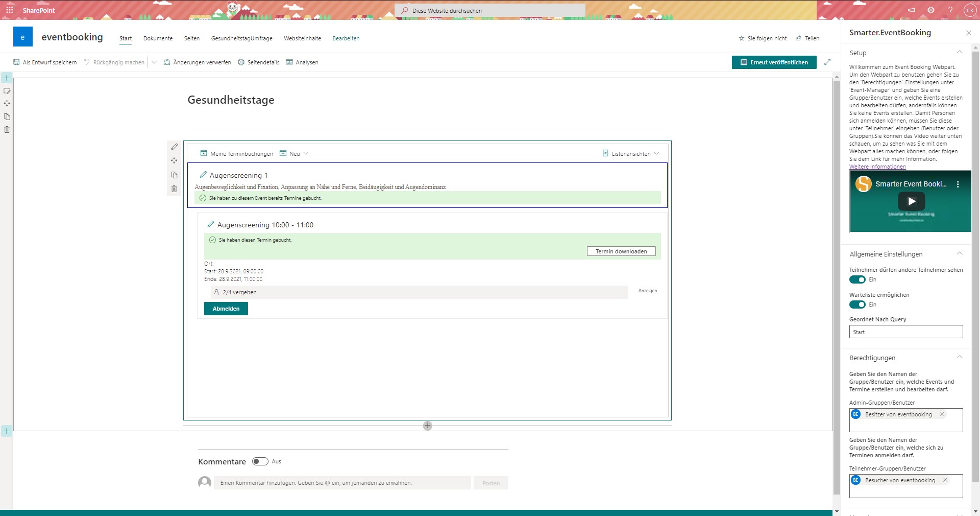Go to GesundheitstagUmfrage in navigation
Viewport: 980px width, 516px height.
click(241, 38)
